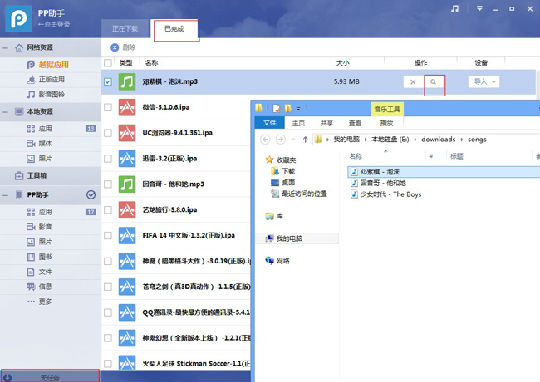This screenshot has width=540, height=382.
Task: Open Explorer quick access toolbar dropdown
Action: (298, 109)
